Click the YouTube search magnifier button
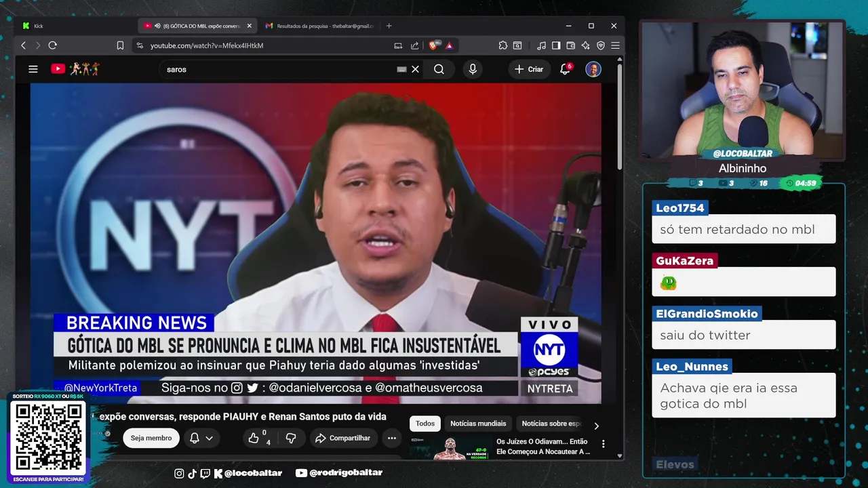Image resolution: width=868 pixels, height=488 pixels. point(439,69)
